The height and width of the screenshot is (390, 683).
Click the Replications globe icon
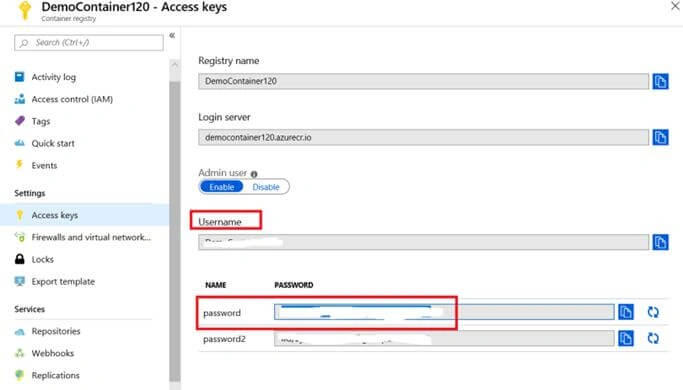click(x=20, y=375)
